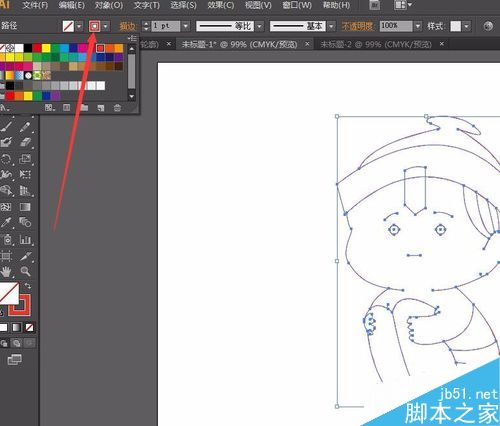Select the Artboard tool
This screenshot has width=500, height=426.
(7, 256)
